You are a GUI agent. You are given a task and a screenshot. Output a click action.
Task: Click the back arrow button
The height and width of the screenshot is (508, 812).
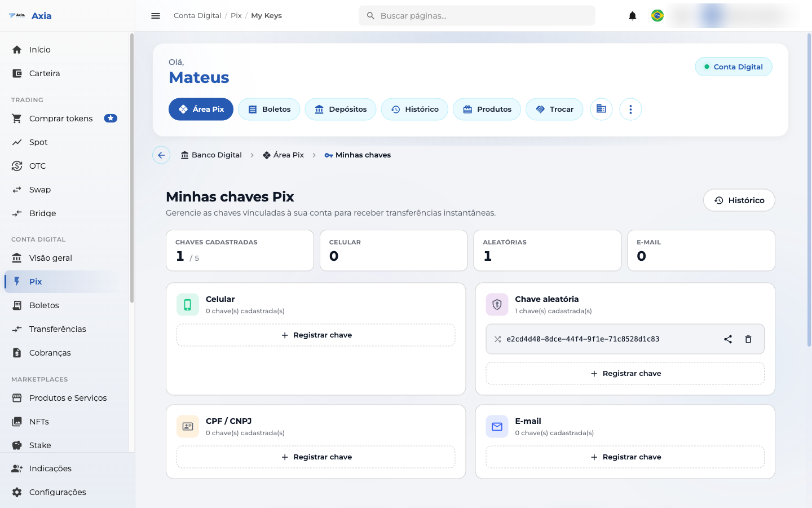161,155
